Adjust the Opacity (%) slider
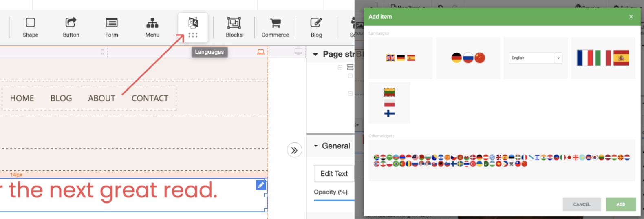 [x=334, y=201]
